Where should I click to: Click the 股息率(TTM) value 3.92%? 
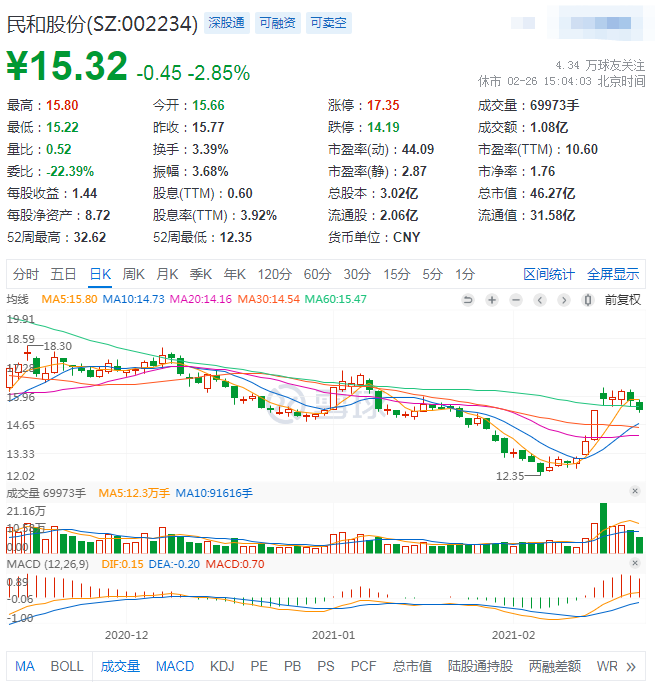[258, 215]
